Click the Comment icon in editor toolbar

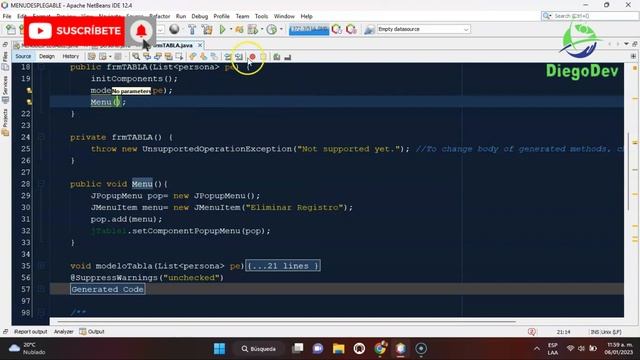pos(277,57)
